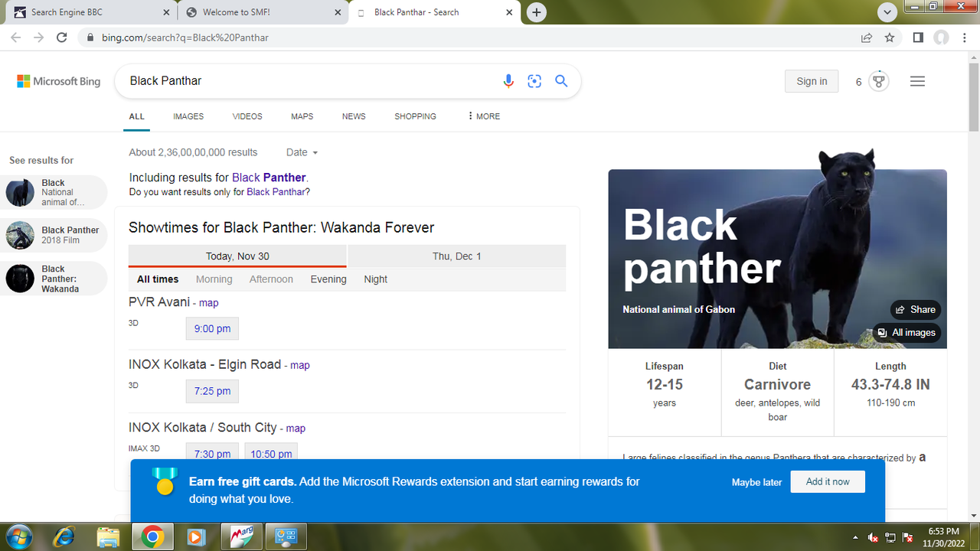
Task: Filter showtimes by All times
Action: (x=158, y=279)
